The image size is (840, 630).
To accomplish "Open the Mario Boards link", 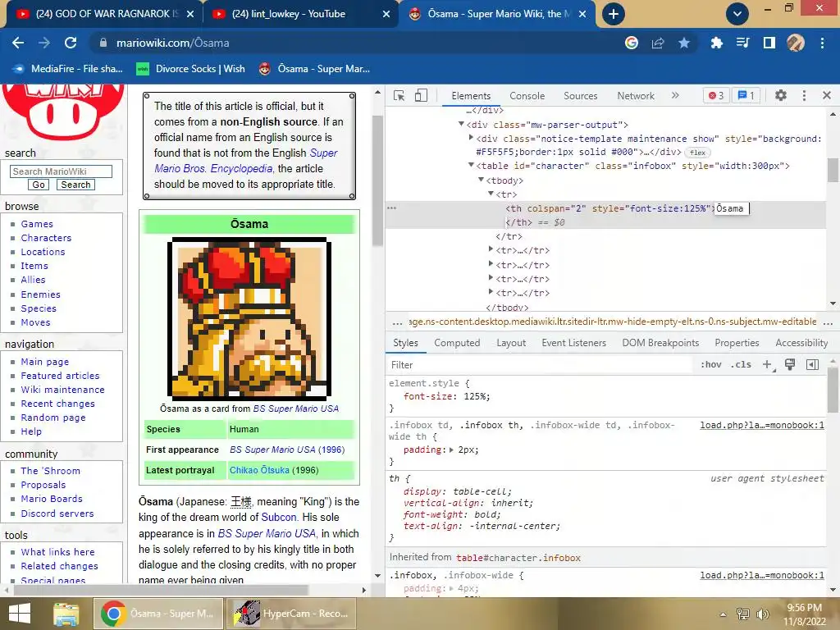I will point(52,499).
